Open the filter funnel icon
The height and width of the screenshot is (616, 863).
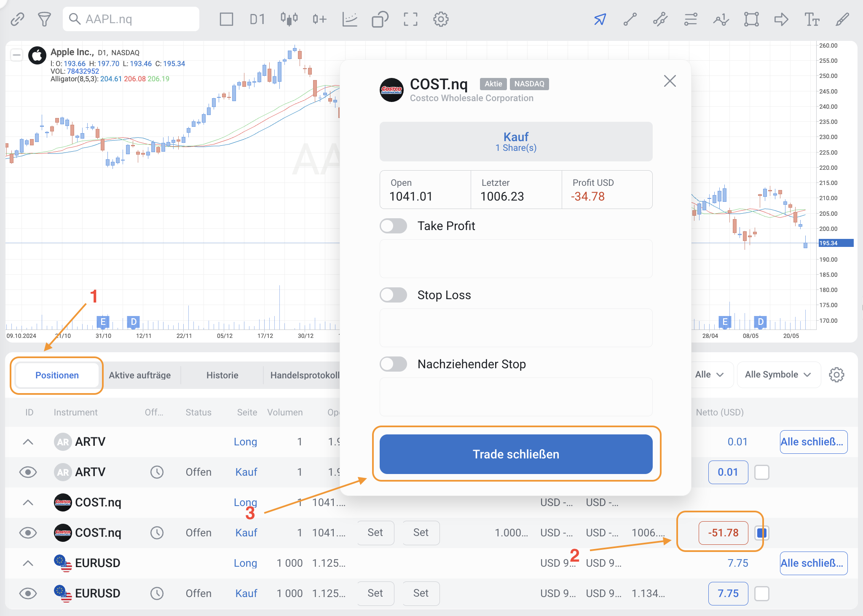tap(44, 19)
